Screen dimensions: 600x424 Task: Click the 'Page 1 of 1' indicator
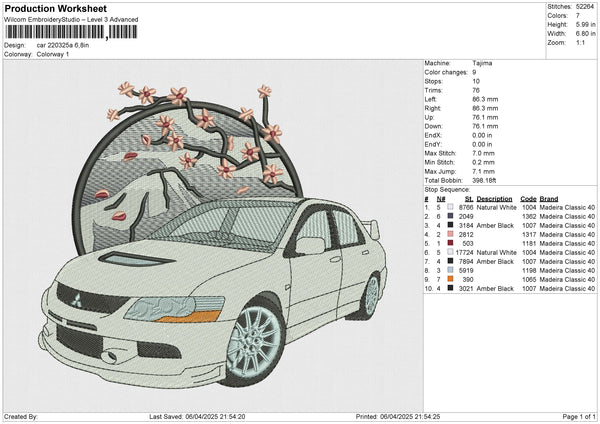(x=579, y=416)
